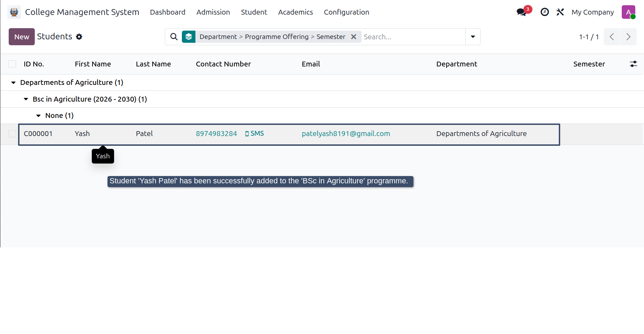Sort by Semester column header
644x334 pixels.
589,64
